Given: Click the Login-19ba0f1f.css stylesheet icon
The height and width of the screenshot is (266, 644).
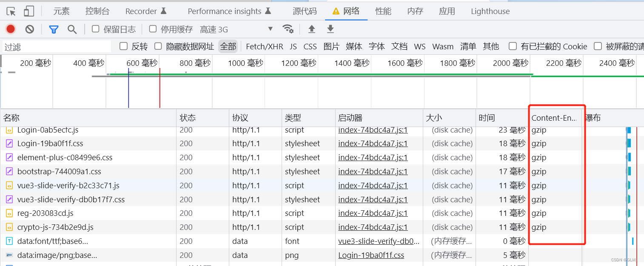Looking at the screenshot, I should click(9, 144).
